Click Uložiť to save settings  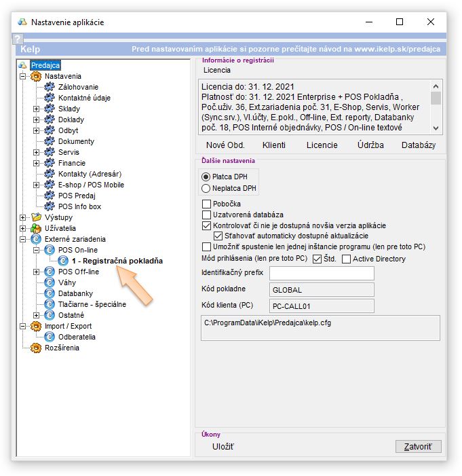tap(223, 446)
